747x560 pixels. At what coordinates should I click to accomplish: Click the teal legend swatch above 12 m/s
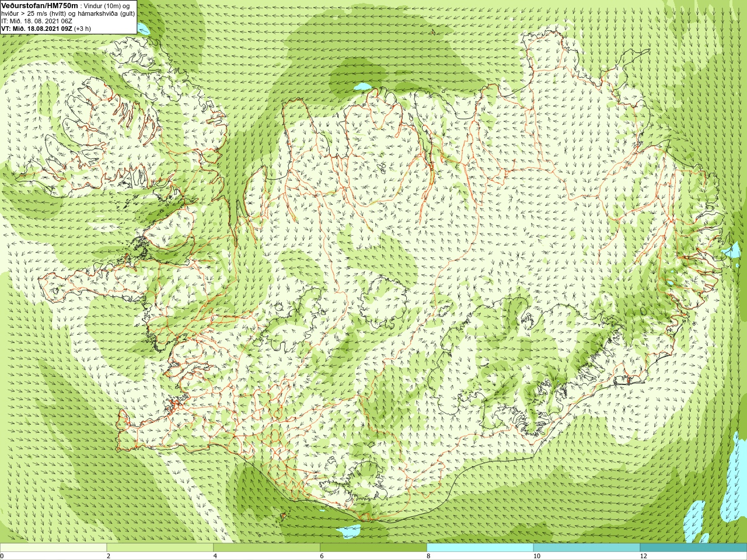coord(693,548)
